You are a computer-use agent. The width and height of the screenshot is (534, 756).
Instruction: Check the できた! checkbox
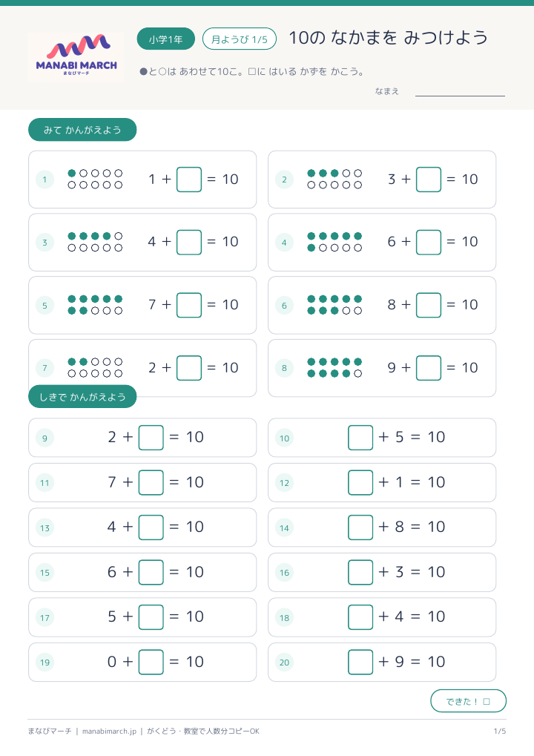(x=487, y=702)
